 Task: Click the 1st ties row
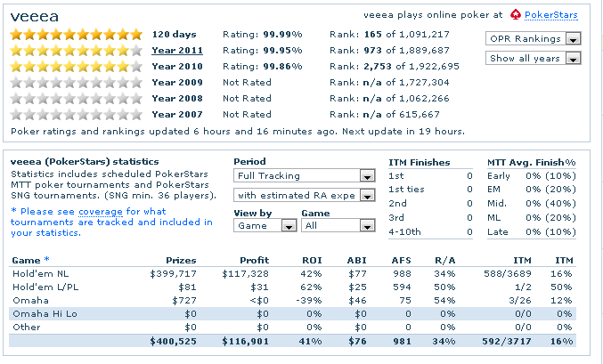(430, 189)
